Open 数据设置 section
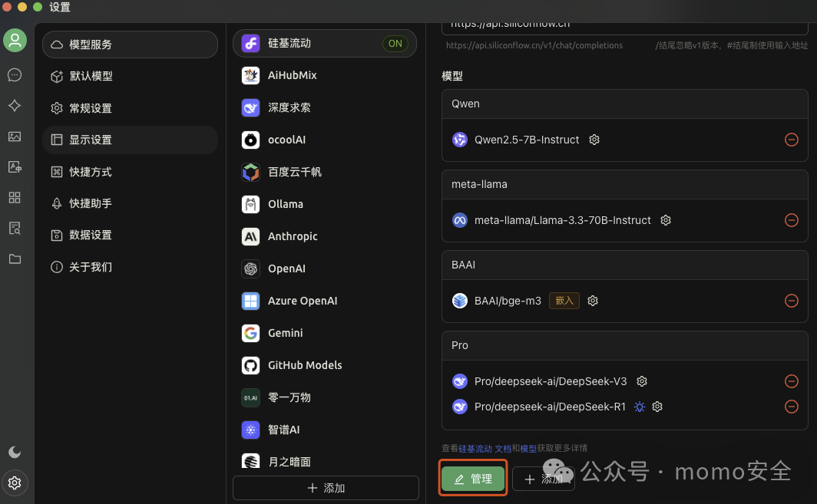Viewport: 817px width, 504px height. tap(130, 235)
